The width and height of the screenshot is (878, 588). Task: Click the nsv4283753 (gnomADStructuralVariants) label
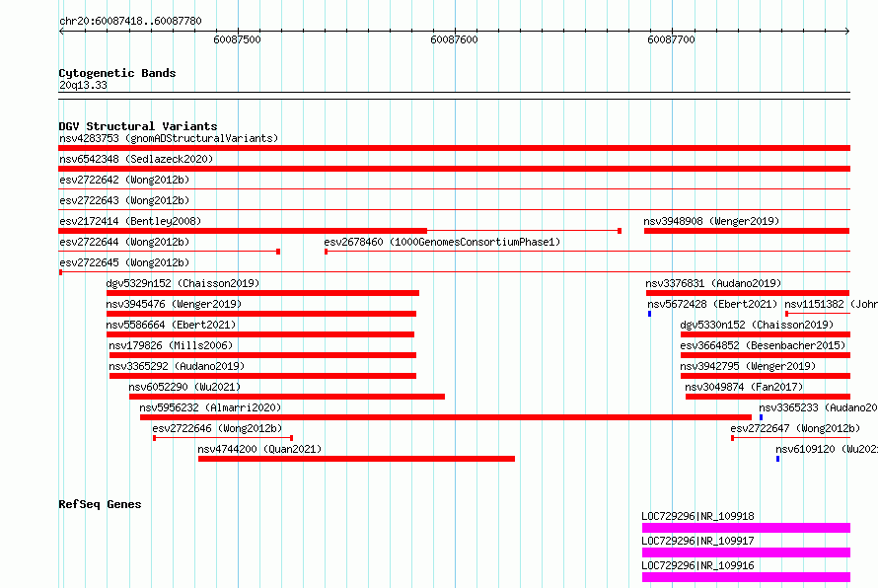169,138
